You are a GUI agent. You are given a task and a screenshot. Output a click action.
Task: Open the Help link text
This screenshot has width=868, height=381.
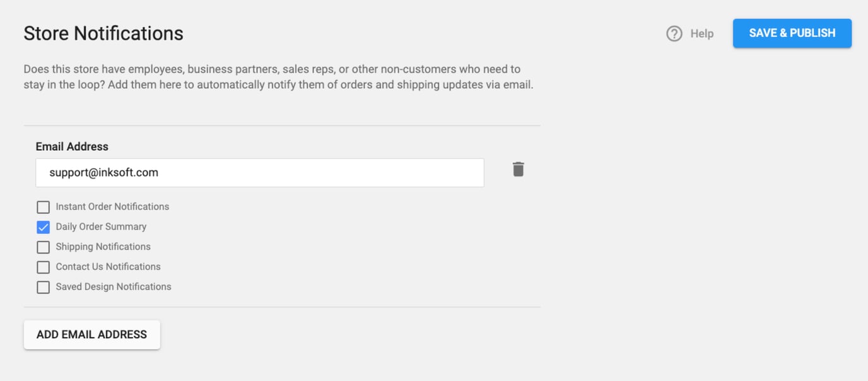pos(701,33)
